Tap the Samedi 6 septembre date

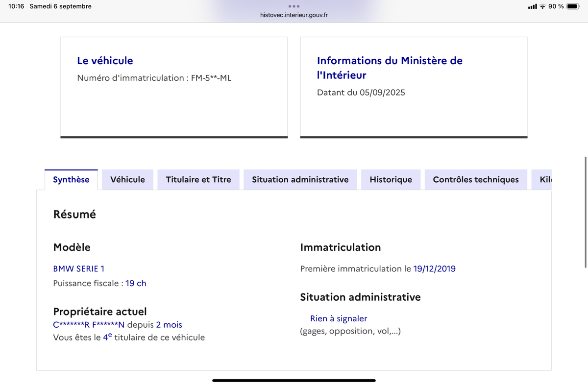[x=60, y=6]
